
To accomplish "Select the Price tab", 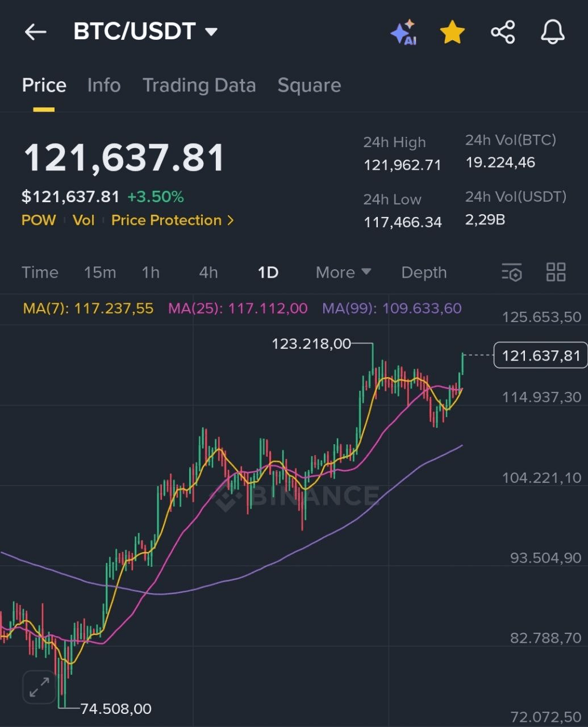I will pyautogui.click(x=44, y=85).
